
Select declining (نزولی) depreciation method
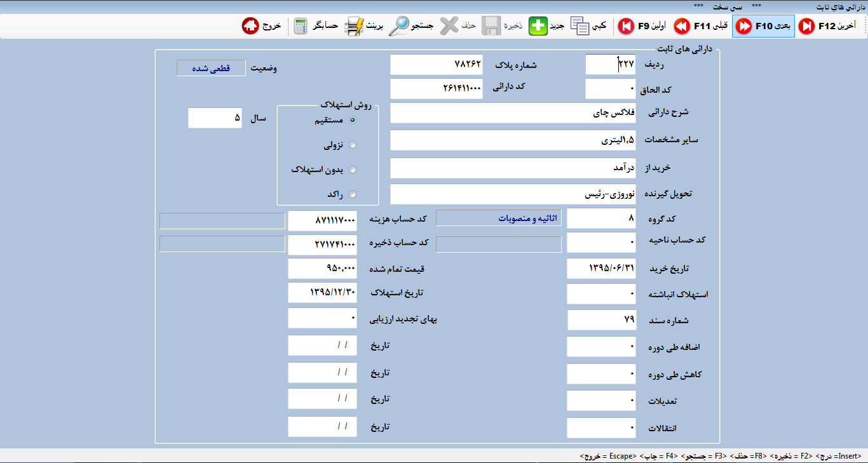353,145
